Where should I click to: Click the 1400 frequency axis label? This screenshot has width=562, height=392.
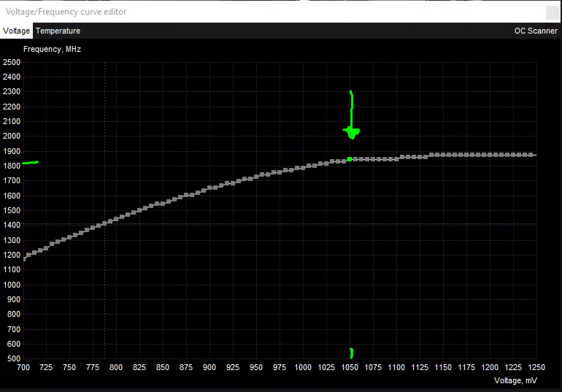[12, 225]
